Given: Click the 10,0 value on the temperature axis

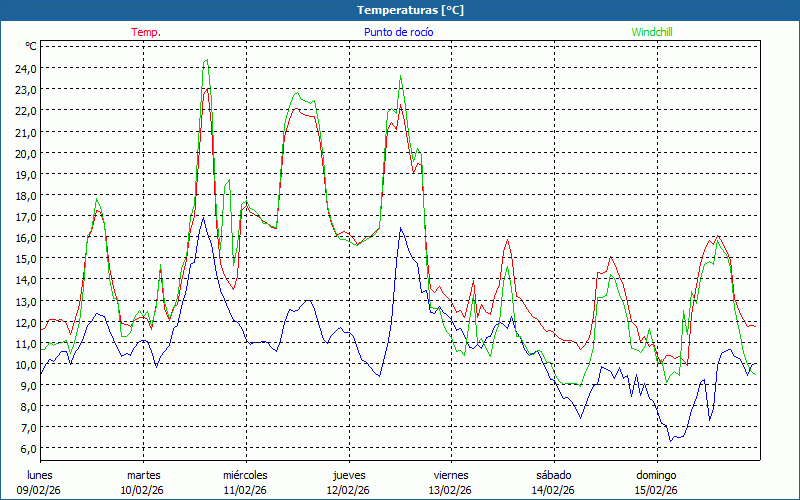Looking at the screenshot, I should [25, 364].
